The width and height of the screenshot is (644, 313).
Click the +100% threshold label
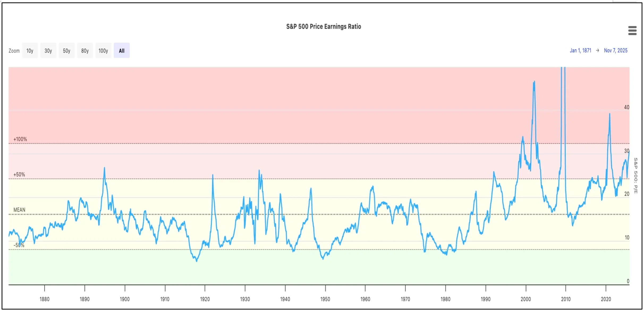pos(20,139)
